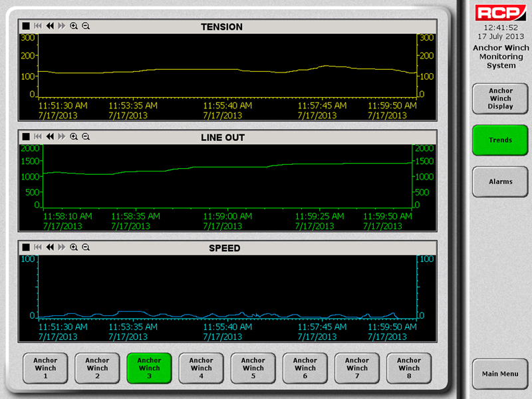Image resolution: width=532 pixels, height=399 pixels.
Task: Zoom in on the LINE OUT chart
Action: tap(74, 136)
